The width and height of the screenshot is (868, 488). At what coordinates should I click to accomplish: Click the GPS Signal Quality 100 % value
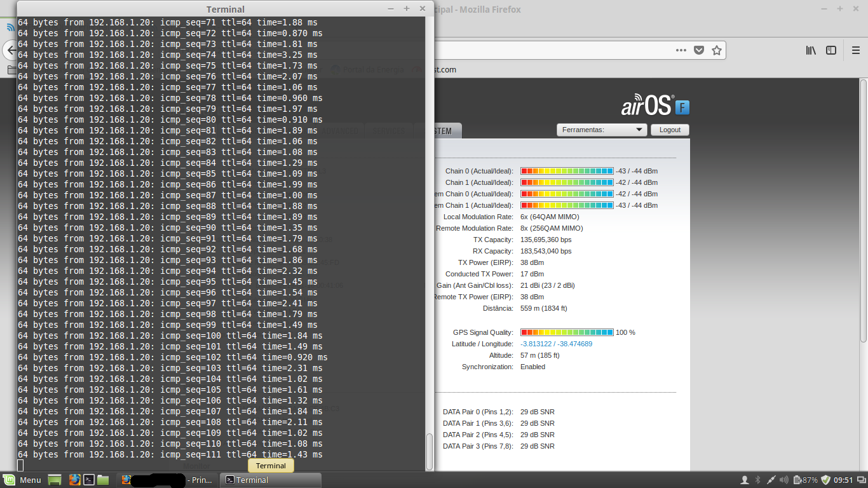tap(625, 332)
